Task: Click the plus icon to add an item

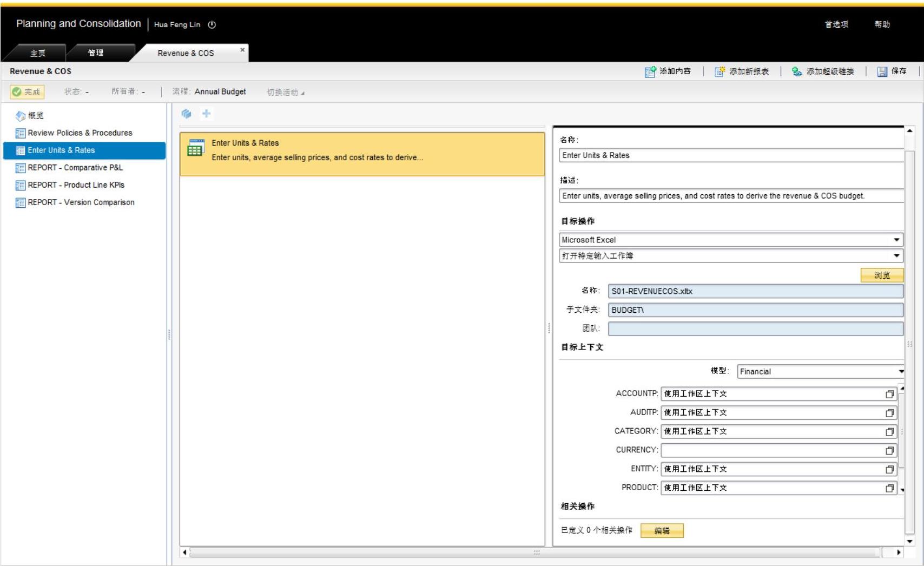Action: point(206,114)
